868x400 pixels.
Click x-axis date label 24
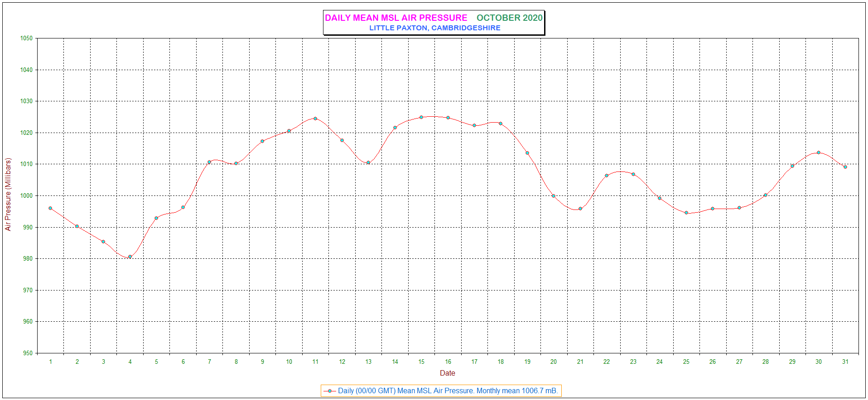click(x=660, y=362)
